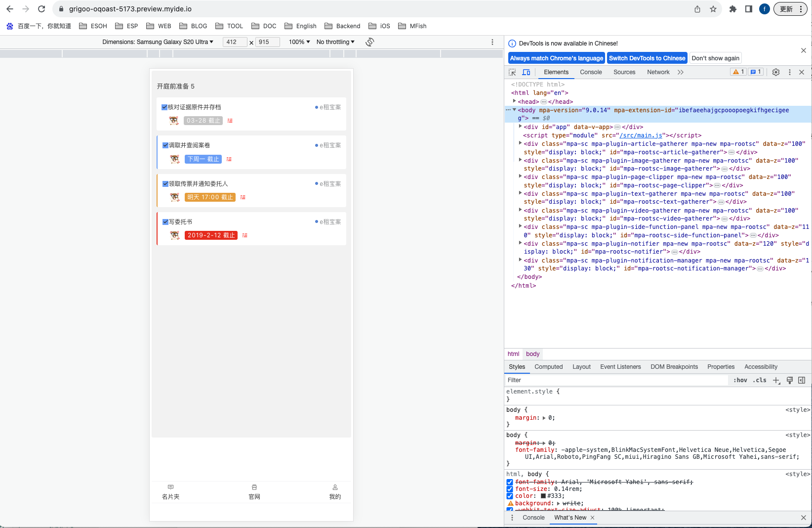Show more DevTools tabs chevron
The width and height of the screenshot is (812, 528).
point(681,72)
